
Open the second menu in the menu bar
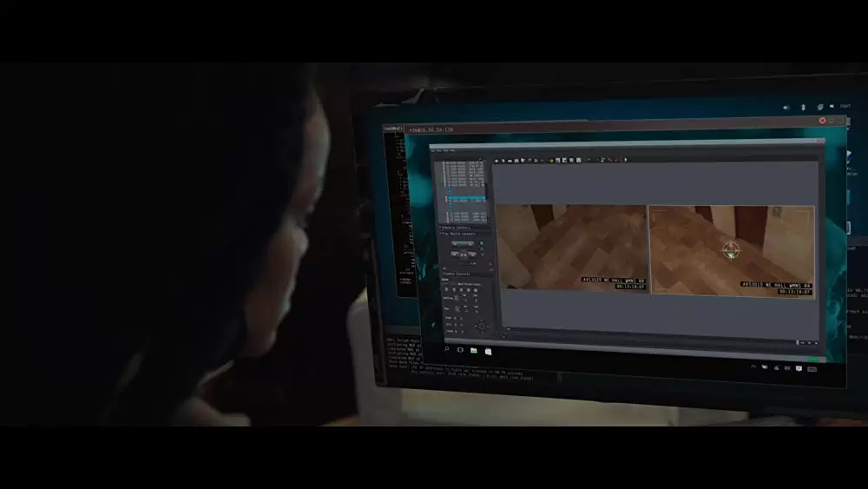pyautogui.click(x=441, y=150)
